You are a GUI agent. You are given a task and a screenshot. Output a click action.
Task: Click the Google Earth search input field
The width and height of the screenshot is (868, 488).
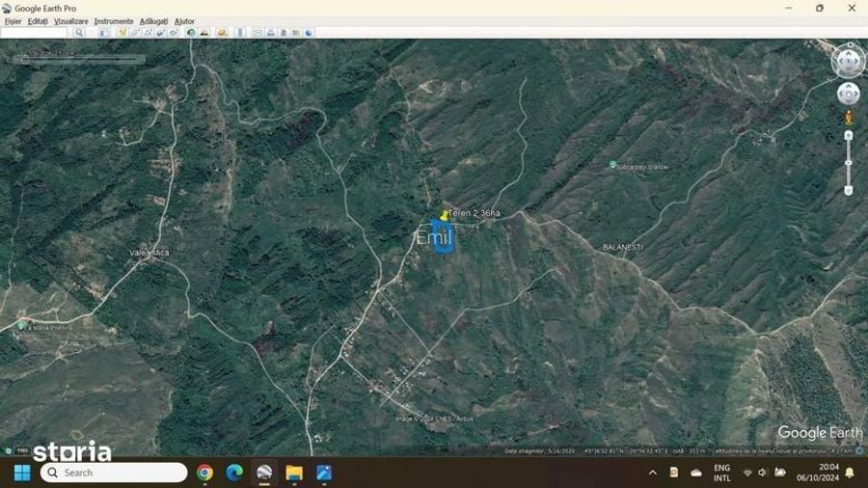point(35,32)
